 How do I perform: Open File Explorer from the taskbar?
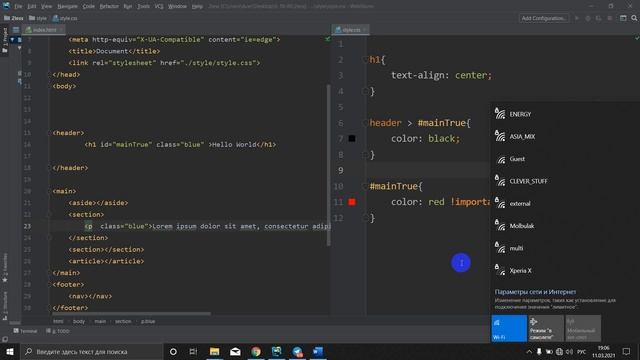tap(214, 351)
